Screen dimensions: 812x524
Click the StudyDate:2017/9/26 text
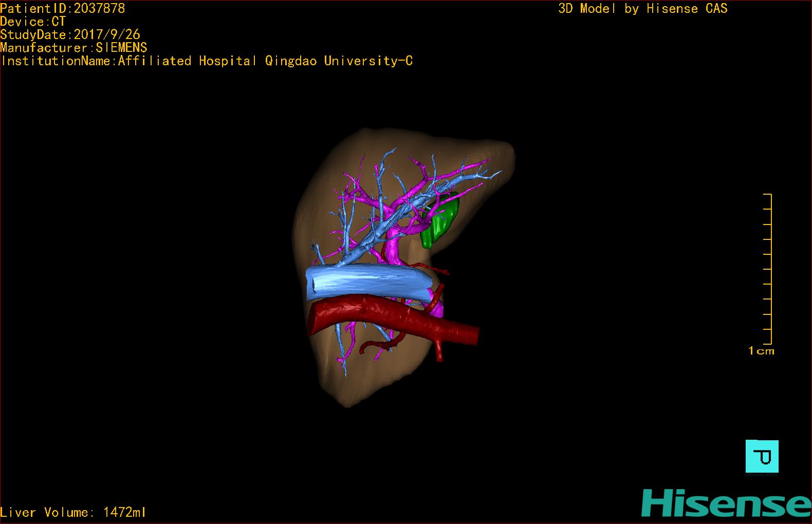pos(70,34)
